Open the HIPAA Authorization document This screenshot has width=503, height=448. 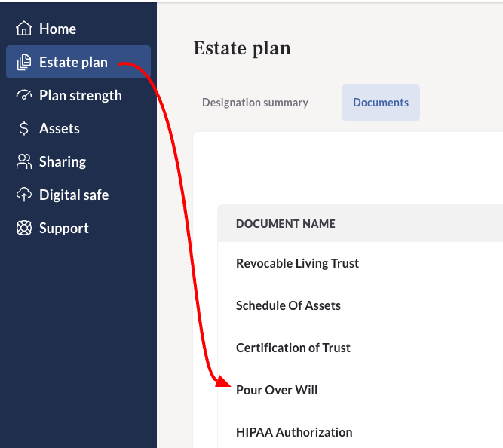[294, 432]
